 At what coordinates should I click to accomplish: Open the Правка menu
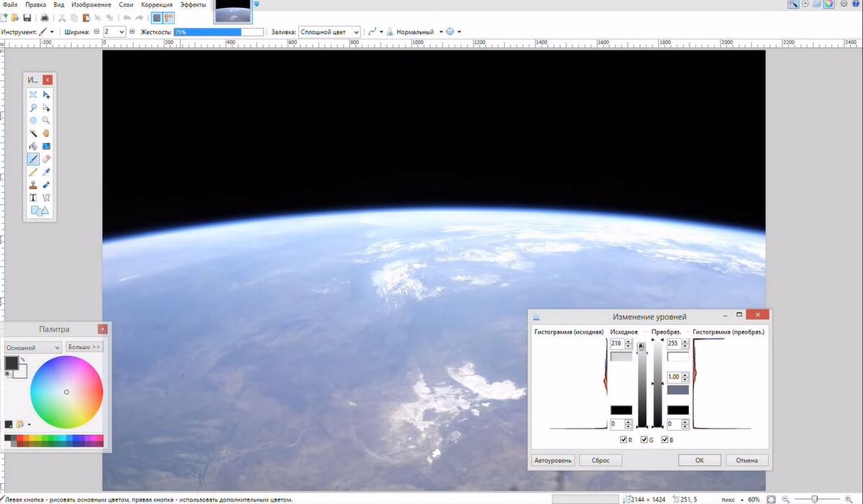coord(35,4)
